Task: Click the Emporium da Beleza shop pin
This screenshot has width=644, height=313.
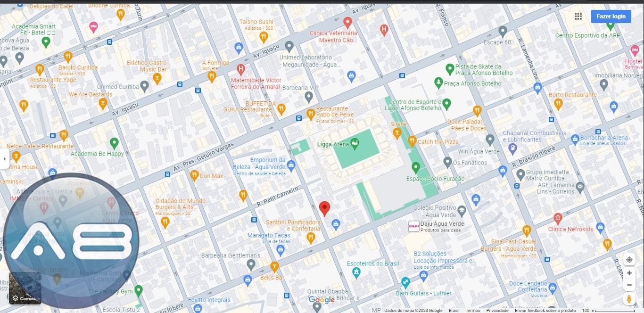Action: coord(291,165)
